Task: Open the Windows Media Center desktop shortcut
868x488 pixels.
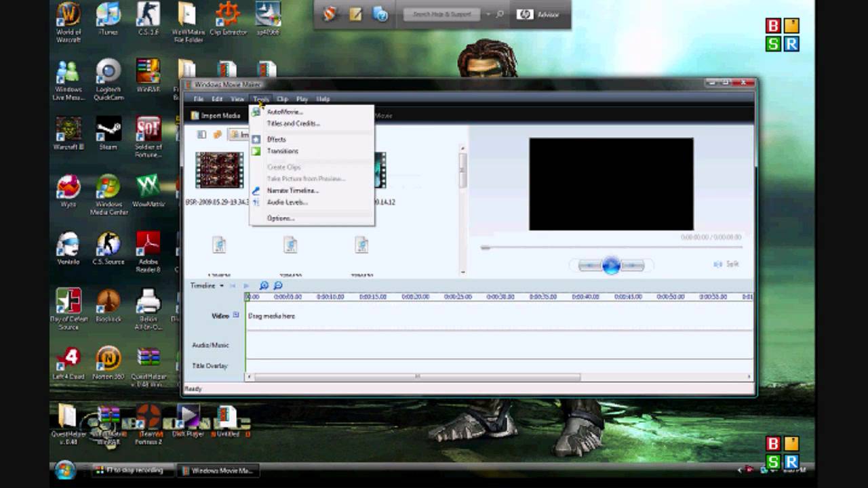Action: [x=108, y=195]
